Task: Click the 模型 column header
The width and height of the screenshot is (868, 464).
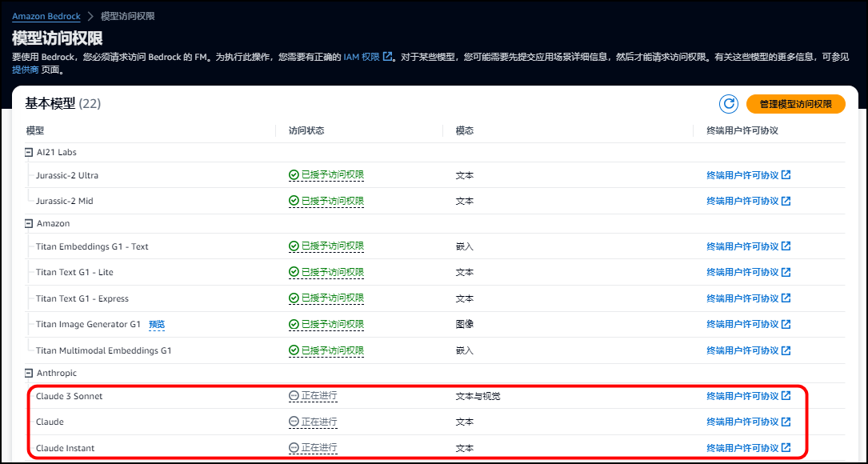Action: (35, 130)
